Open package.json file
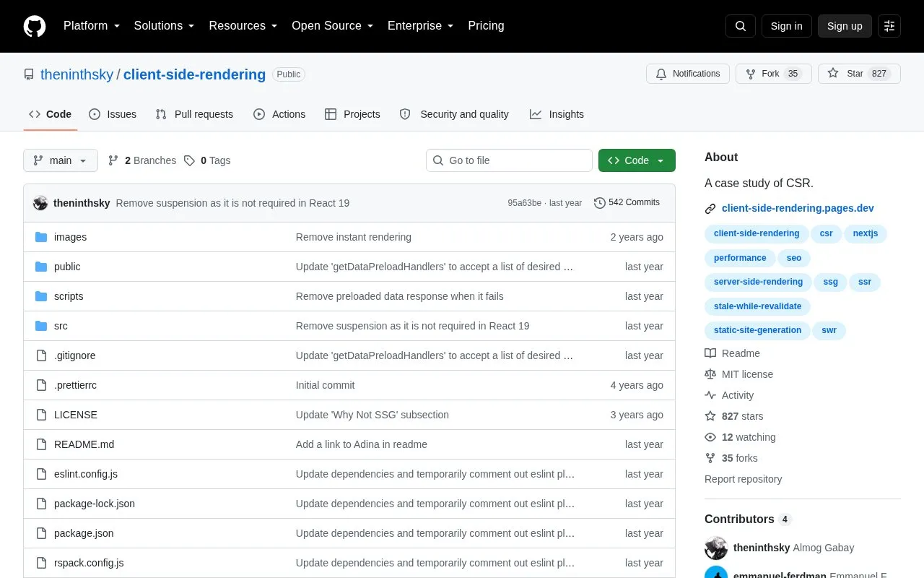Viewport: 924px width, 578px height. 84,533
